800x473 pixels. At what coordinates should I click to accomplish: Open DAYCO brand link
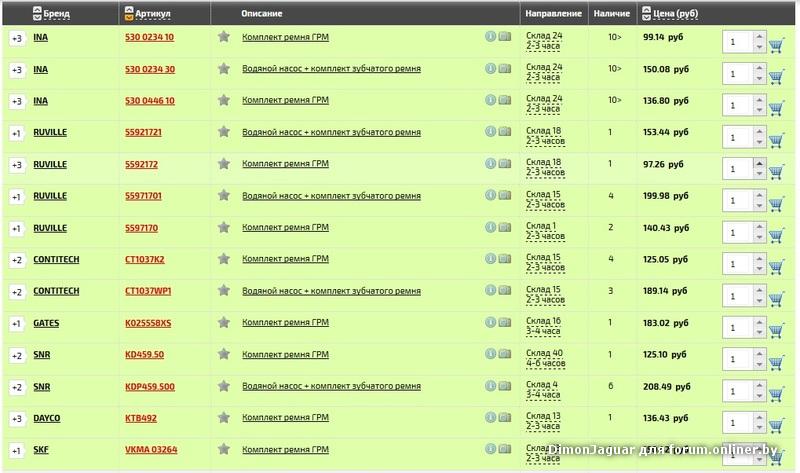point(46,418)
